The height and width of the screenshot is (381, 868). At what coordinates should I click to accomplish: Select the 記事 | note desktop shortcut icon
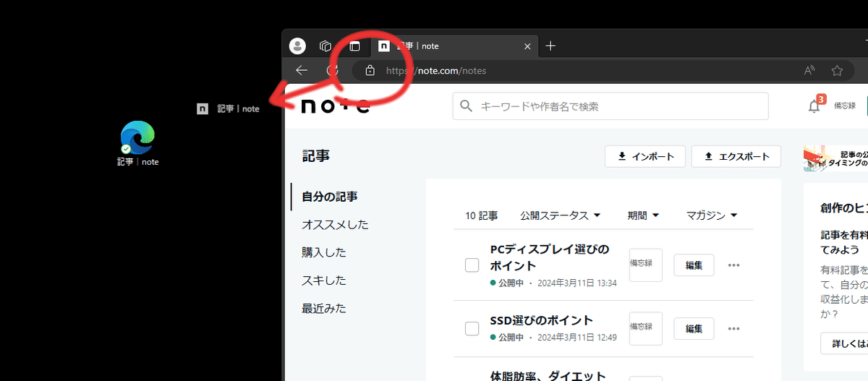pos(137,145)
